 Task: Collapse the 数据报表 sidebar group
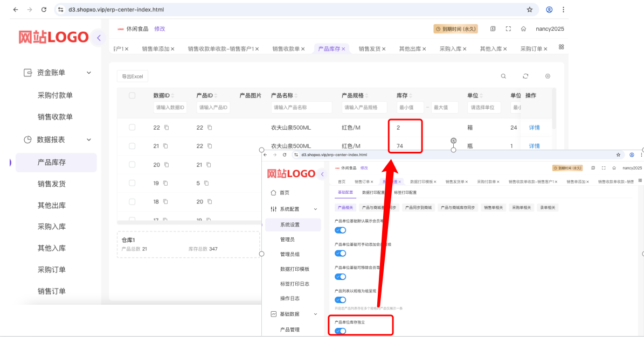[89, 139]
